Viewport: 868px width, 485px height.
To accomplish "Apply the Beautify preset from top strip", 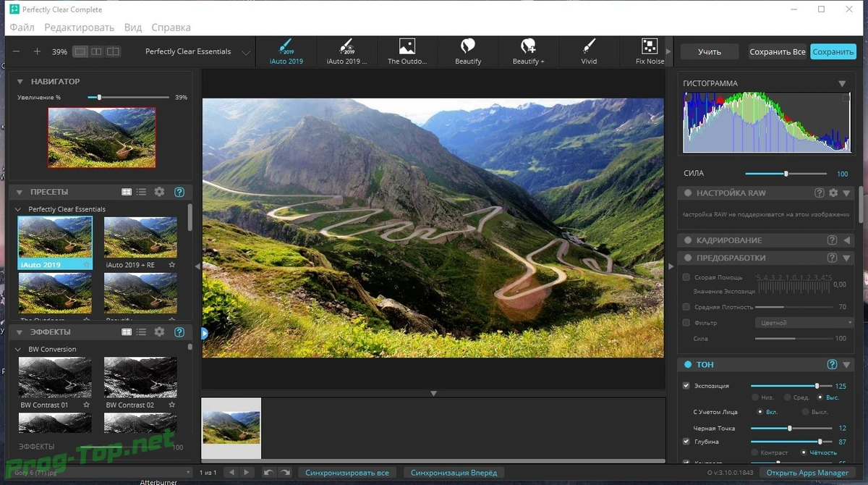I will click(468, 52).
